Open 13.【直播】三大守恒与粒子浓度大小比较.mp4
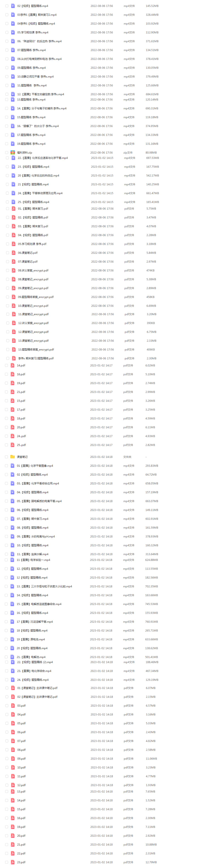The width and height of the screenshot is (207, 868). 44,586
